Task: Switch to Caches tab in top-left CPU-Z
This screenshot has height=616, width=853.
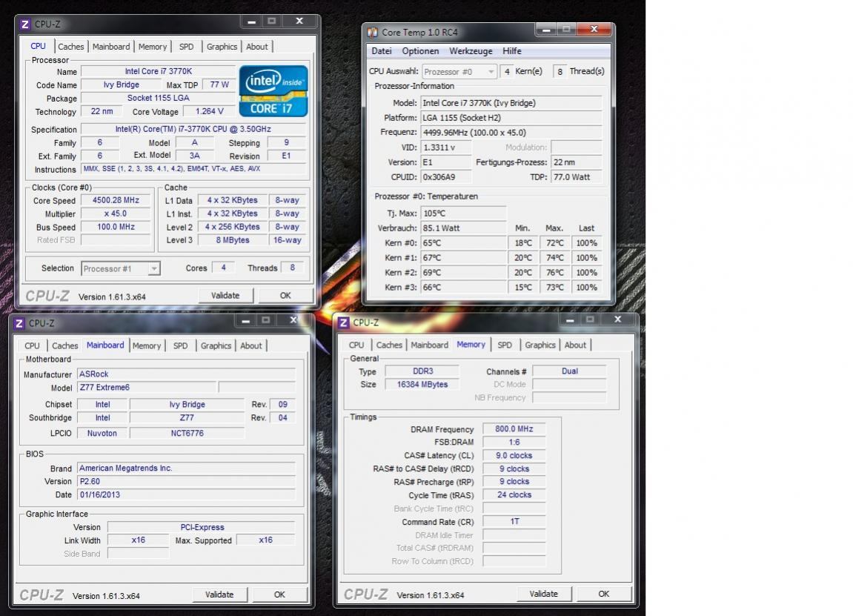Action: [x=70, y=47]
